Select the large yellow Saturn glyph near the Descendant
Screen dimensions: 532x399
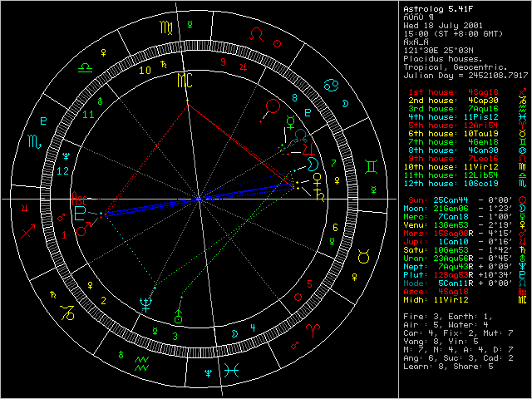[320, 196]
